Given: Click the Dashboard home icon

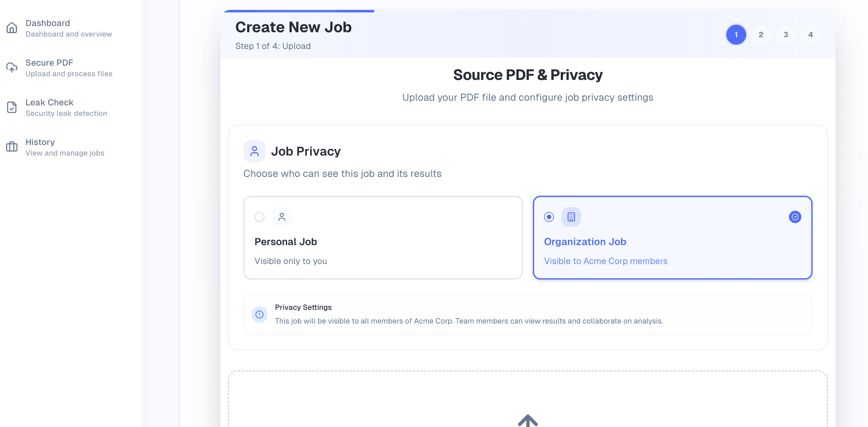Looking at the screenshot, I should pyautogui.click(x=12, y=28).
